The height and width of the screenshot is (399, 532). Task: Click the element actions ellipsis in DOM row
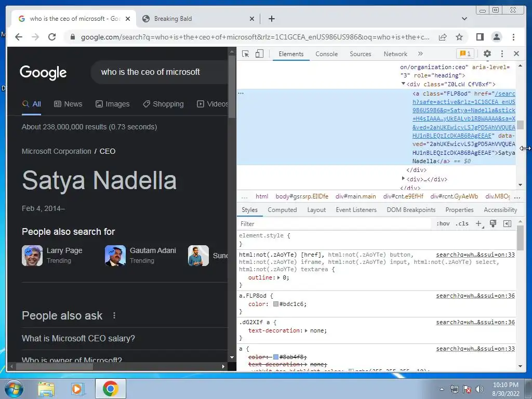coord(241,93)
